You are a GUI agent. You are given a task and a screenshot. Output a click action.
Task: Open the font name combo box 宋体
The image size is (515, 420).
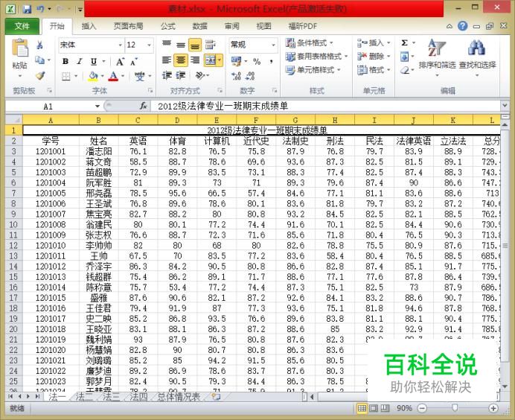[x=91, y=45]
